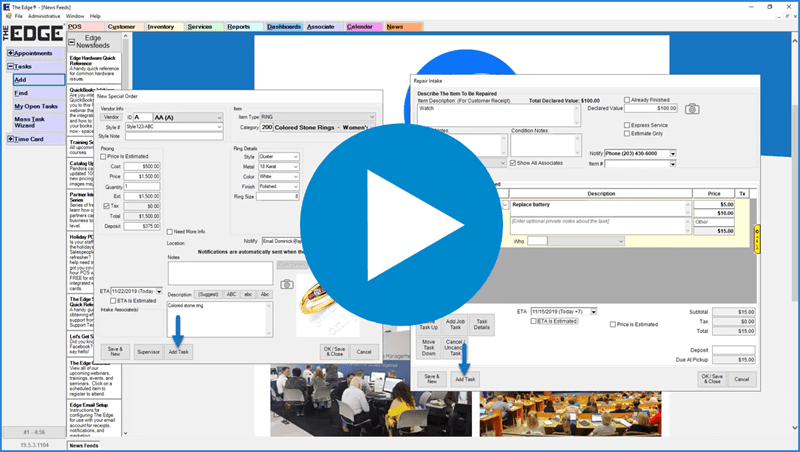800x452 pixels.
Task: Click the Task Details button
Action: [482, 324]
